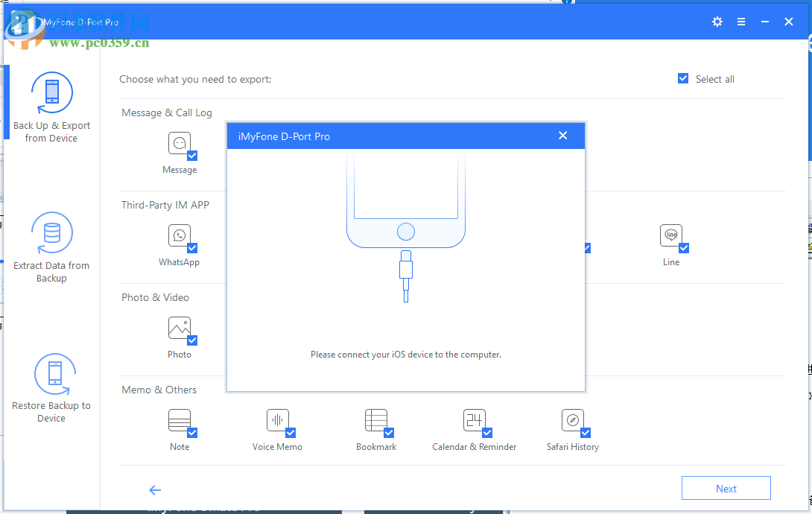Uncheck the Bookmark checkbox
The width and height of the screenshot is (812, 514).
point(389,433)
